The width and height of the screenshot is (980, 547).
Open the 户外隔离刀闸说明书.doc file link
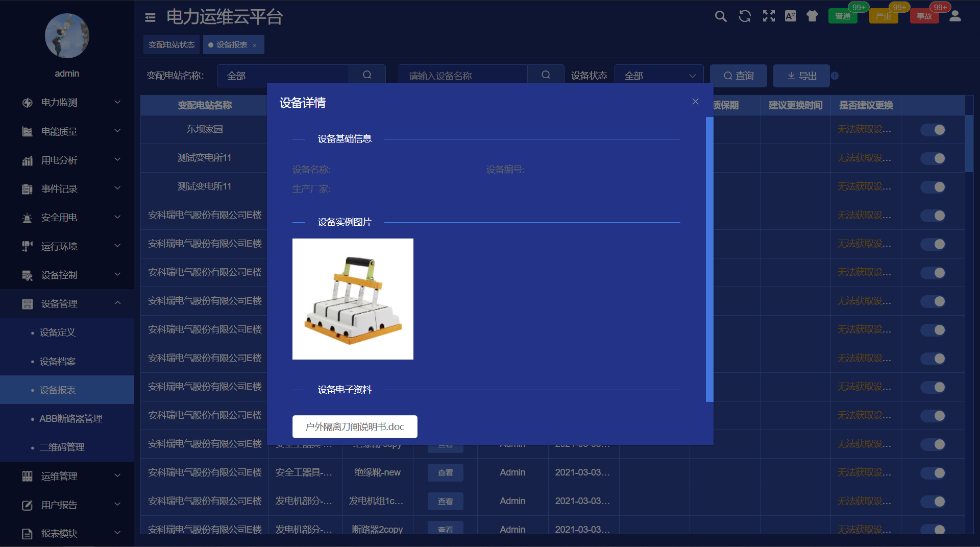tap(355, 426)
